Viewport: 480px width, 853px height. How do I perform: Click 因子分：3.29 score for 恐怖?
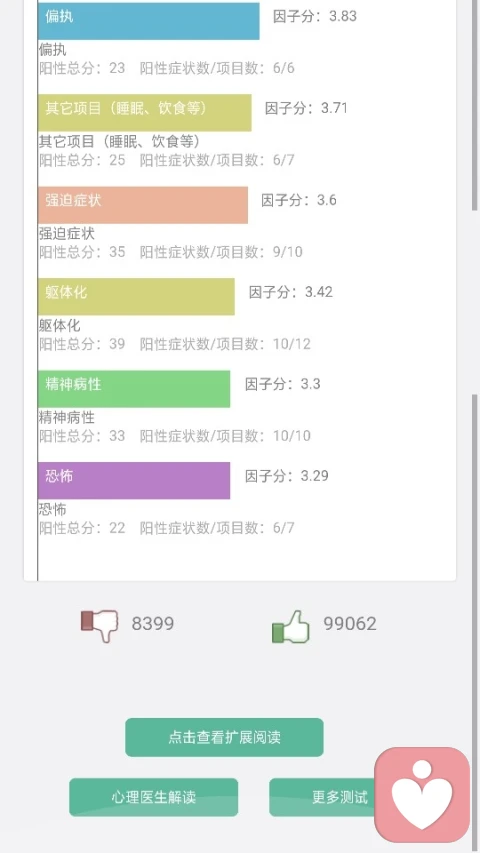tap(287, 475)
